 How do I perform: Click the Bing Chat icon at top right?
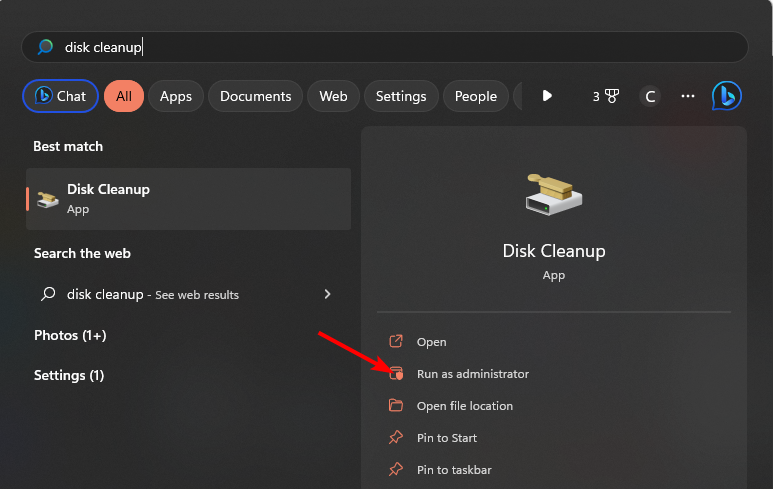click(x=726, y=96)
